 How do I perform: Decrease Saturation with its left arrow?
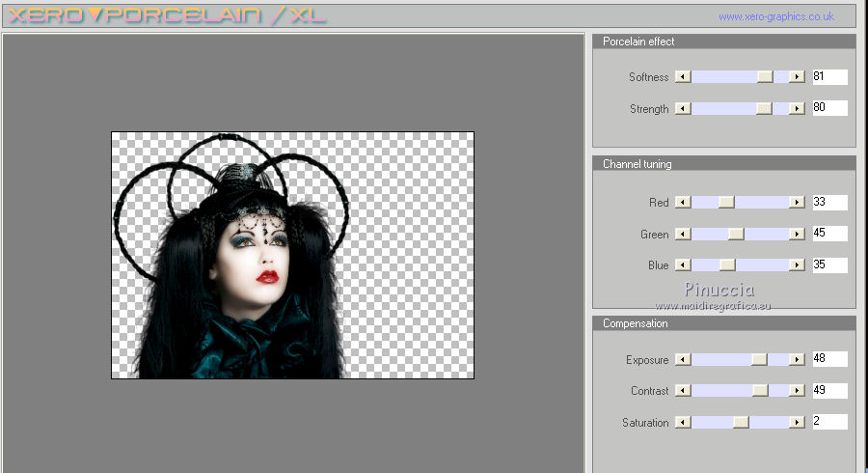(x=683, y=422)
